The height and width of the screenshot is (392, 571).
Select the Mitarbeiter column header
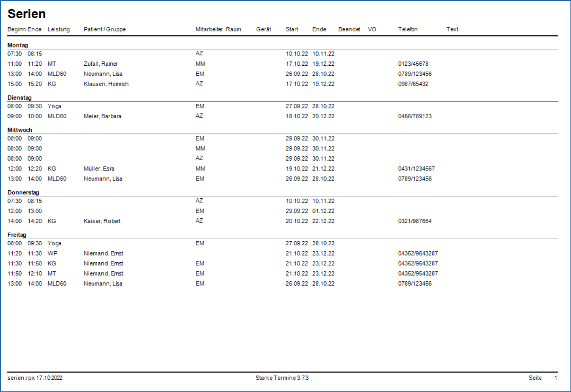pos(209,29)
